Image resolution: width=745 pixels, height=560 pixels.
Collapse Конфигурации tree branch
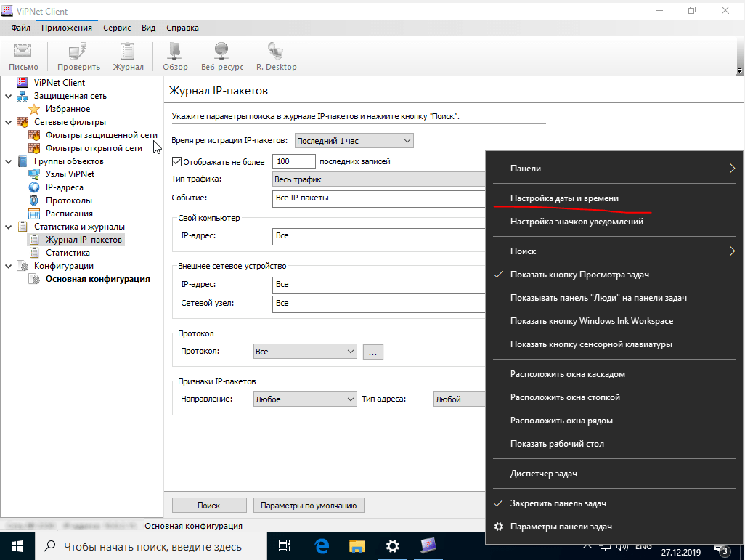tap(8, 266)
